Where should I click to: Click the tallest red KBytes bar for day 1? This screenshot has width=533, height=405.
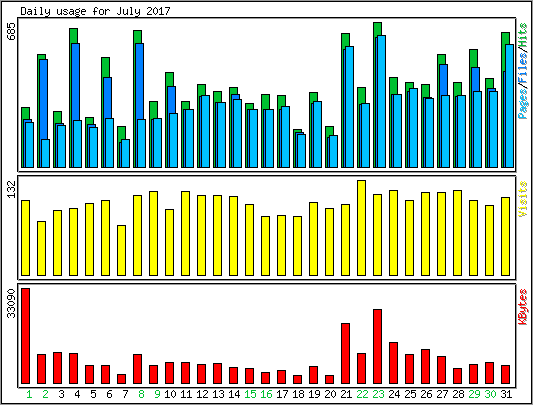click(x=25, y=336)
